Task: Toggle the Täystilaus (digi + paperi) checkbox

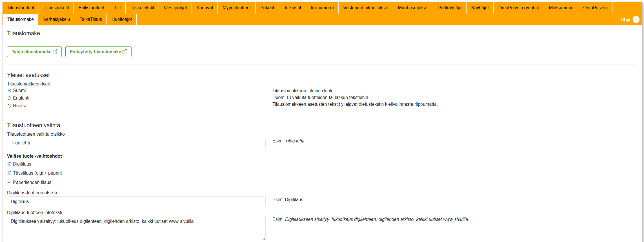Action: [x=9, y=173]
